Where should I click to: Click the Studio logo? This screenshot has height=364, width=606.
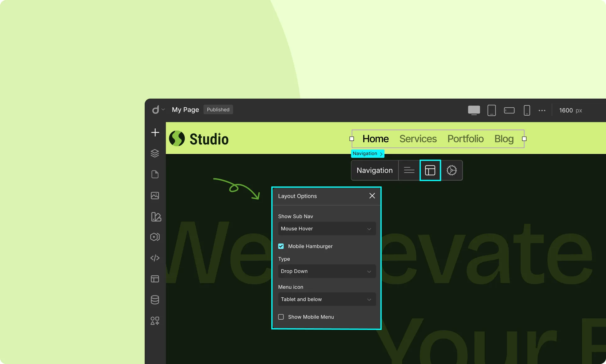point(199,139)
